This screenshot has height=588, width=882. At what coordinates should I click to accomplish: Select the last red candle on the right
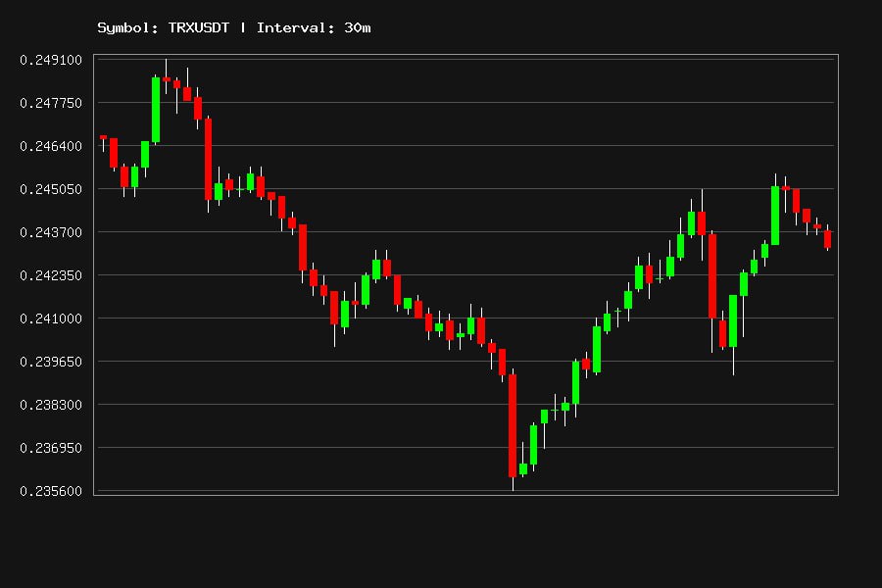tap(827, 239)
